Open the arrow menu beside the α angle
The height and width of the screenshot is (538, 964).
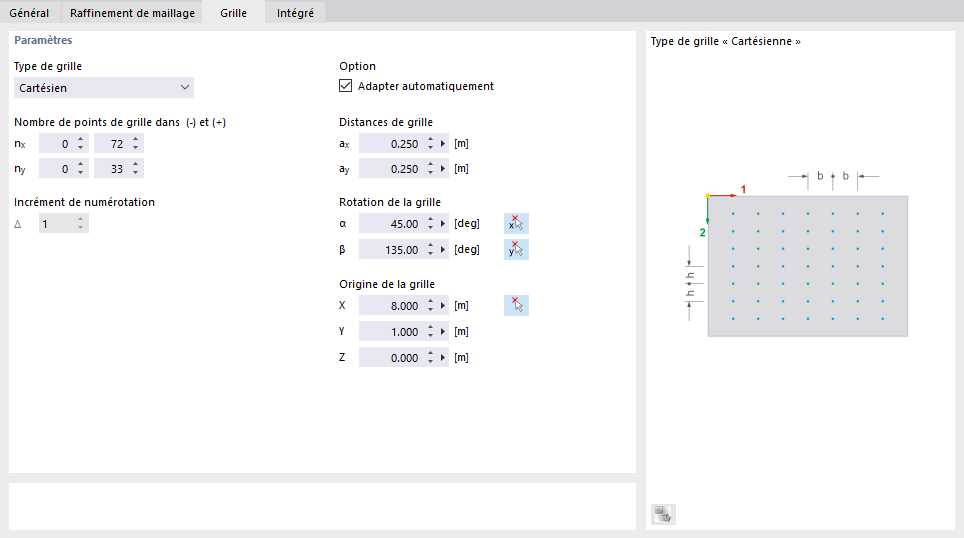click(x=443, y=224)
